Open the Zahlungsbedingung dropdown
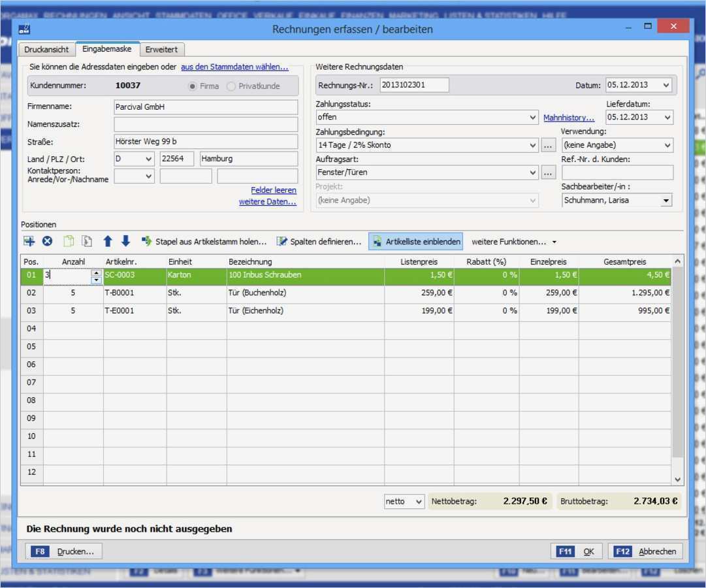This screenshot has width=706, height=588. 532,144
